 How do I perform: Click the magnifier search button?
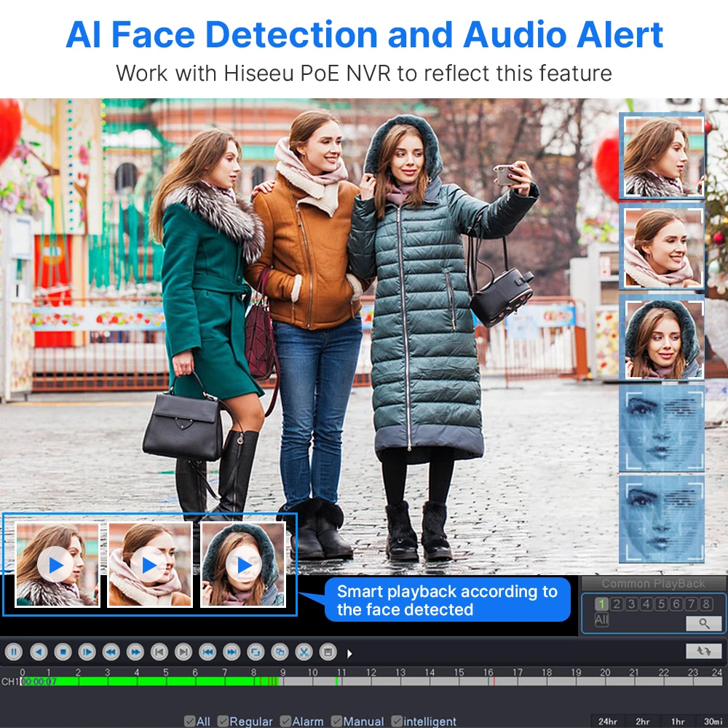pyautogui.click(x=703, y=623)
